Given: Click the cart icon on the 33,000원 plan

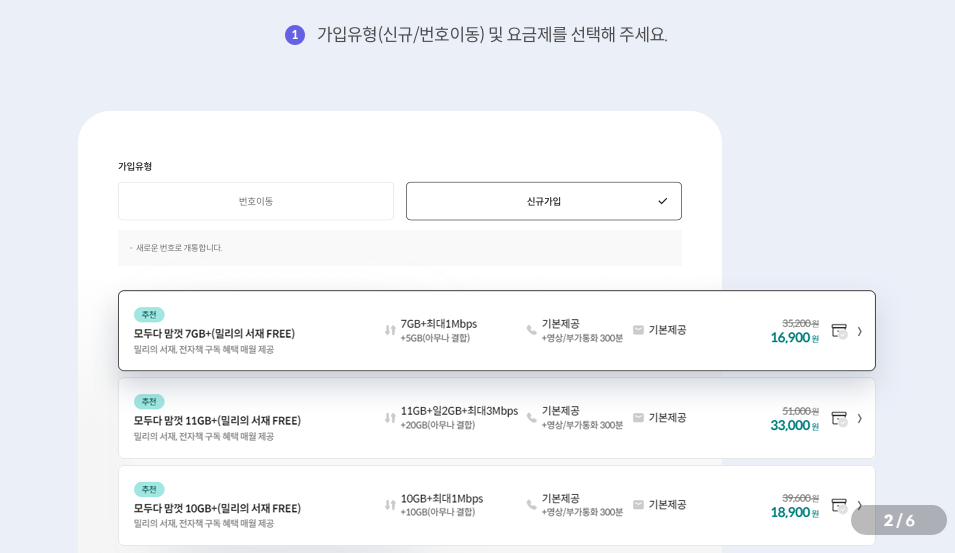Looking at the screenshot, I should coord(839,418).
